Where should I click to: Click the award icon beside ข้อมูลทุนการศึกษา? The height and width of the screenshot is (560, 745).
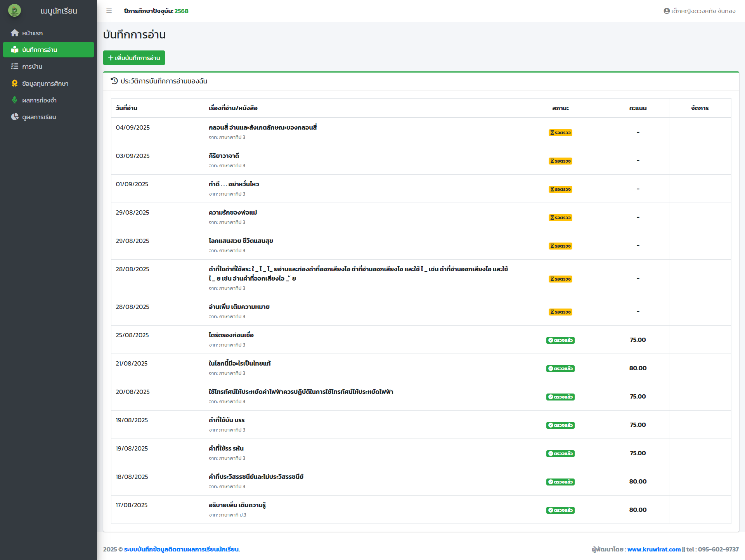pos(15,83)
